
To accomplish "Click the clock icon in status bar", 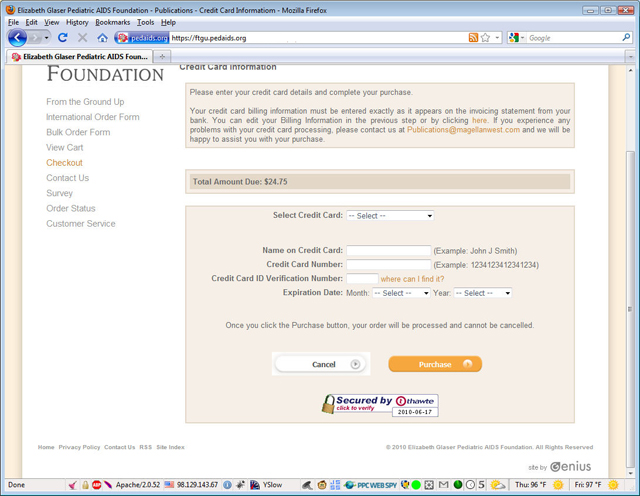I will coord(470,485).
